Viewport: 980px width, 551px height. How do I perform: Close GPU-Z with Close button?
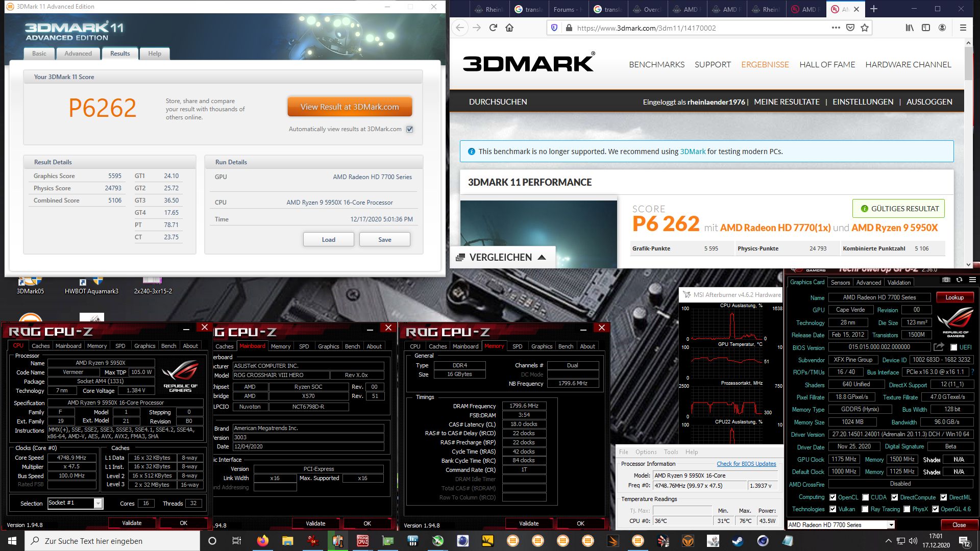tap(959, 525)
